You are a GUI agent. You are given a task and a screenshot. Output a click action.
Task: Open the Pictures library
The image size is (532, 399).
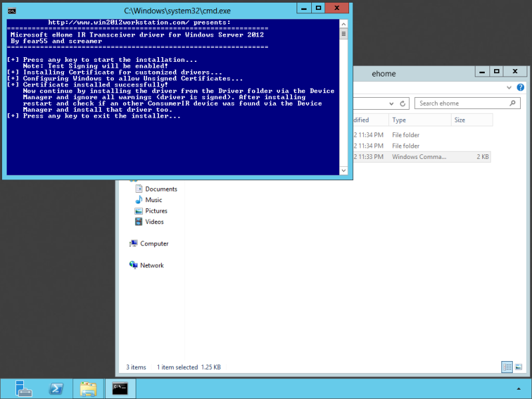[156, 211]
